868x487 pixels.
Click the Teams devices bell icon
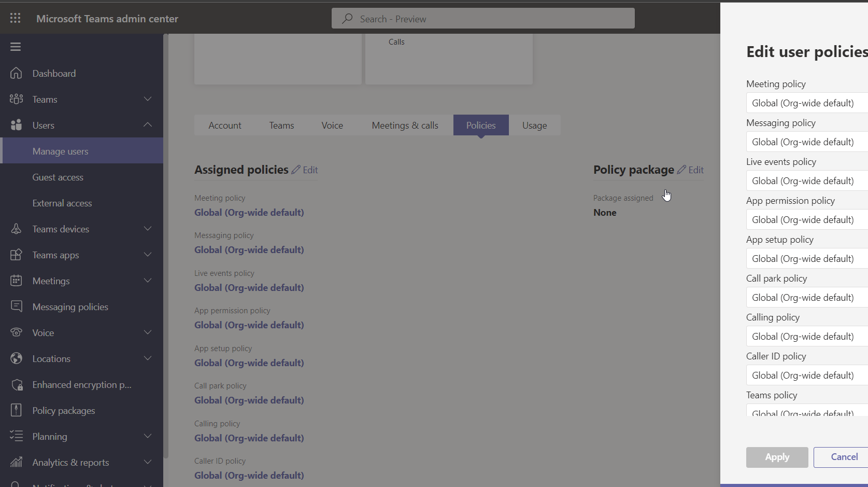(16, 229)
